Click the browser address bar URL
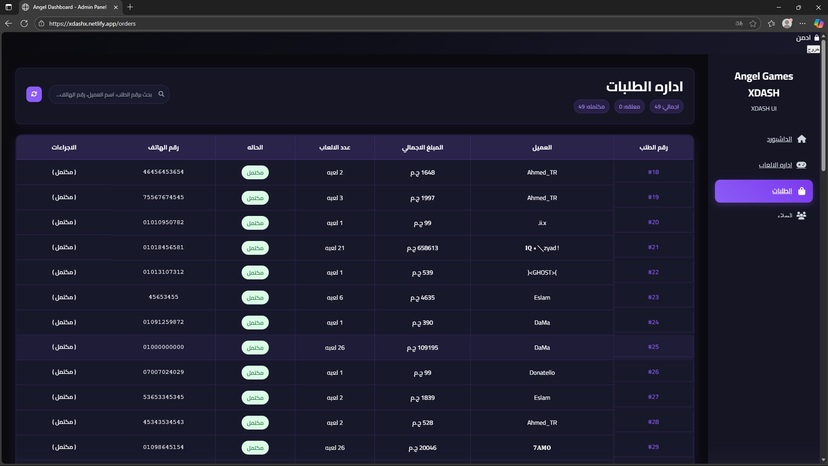The height and width of the screenshot is (466, 828). click(x=92, y=23)
